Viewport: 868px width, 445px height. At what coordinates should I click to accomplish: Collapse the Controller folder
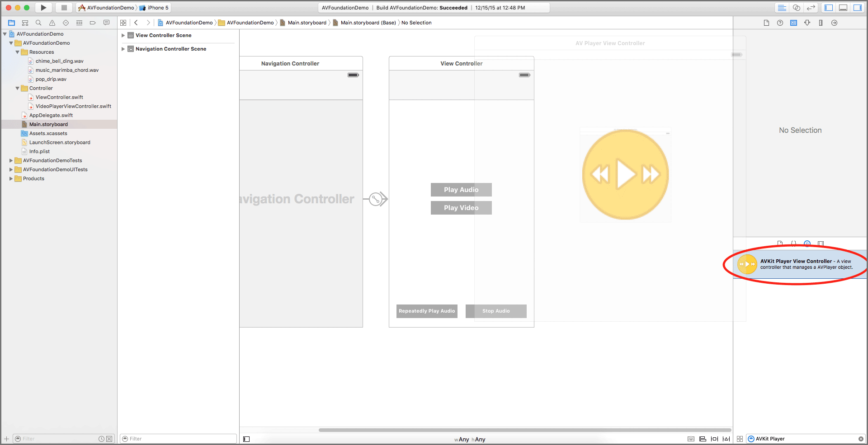pyautogui.click(x=18, y=88)
